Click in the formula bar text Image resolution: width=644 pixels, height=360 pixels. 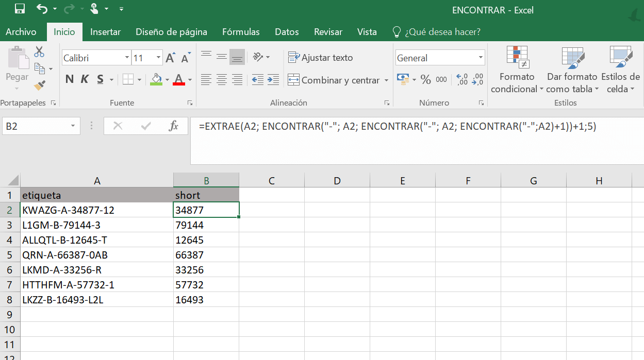[398, 126]
